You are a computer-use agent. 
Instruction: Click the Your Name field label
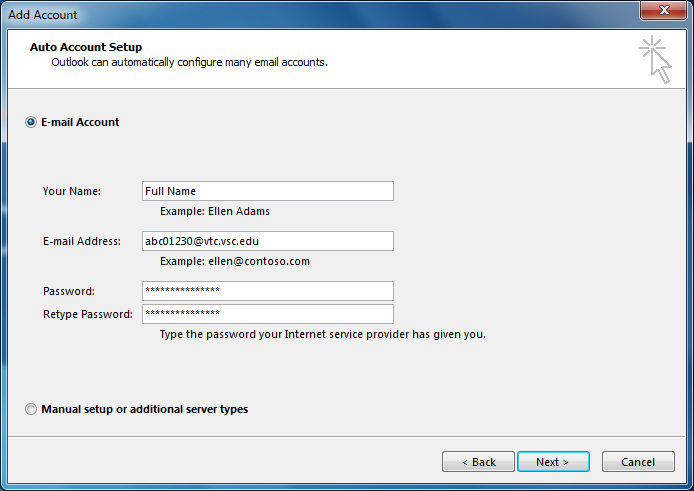[x=72, y=191]
